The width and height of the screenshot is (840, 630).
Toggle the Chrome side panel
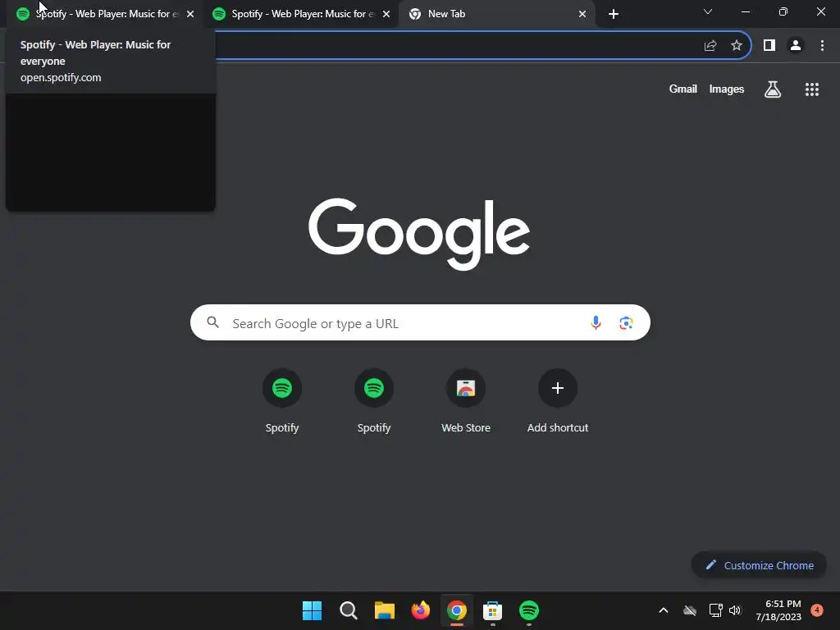(x=769, y=46)
